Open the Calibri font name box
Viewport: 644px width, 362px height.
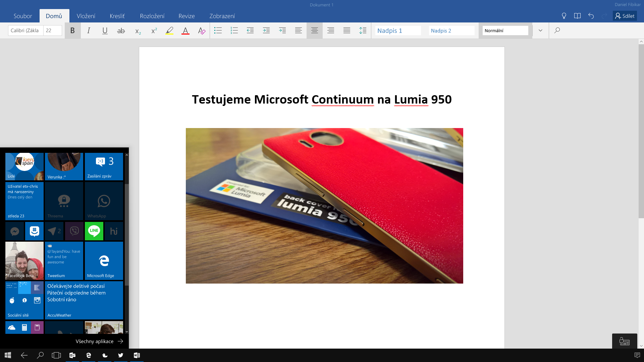pos(25,31)
